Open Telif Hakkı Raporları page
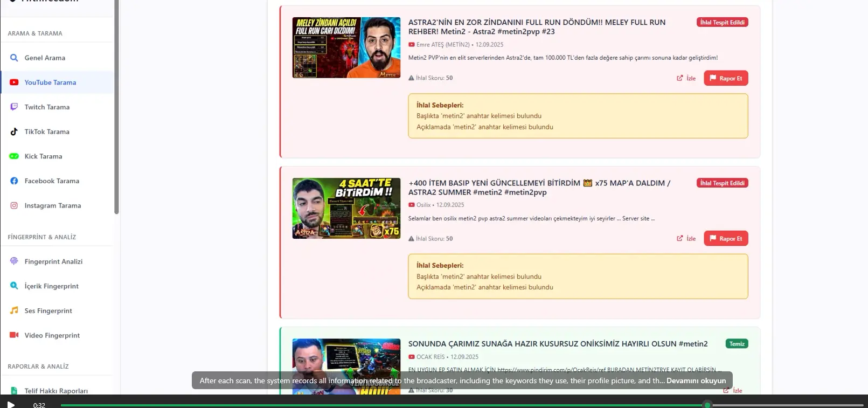The image size is (868, 408). coord(56,391)
